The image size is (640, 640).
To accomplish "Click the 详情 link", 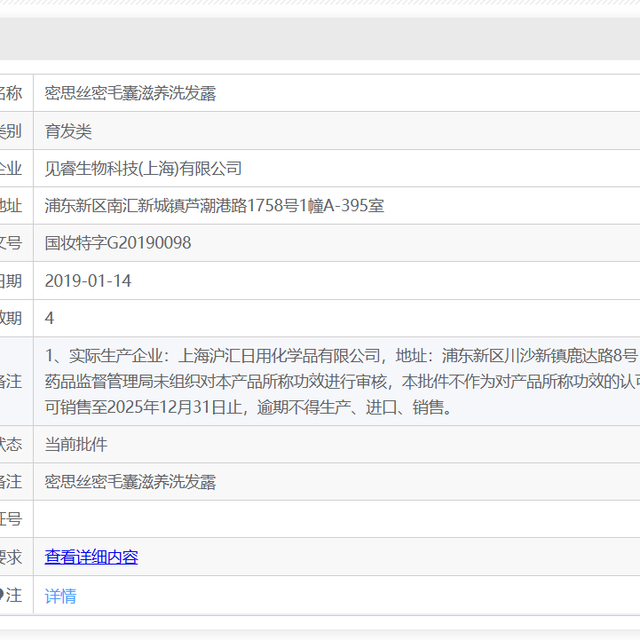I will 60,596.
